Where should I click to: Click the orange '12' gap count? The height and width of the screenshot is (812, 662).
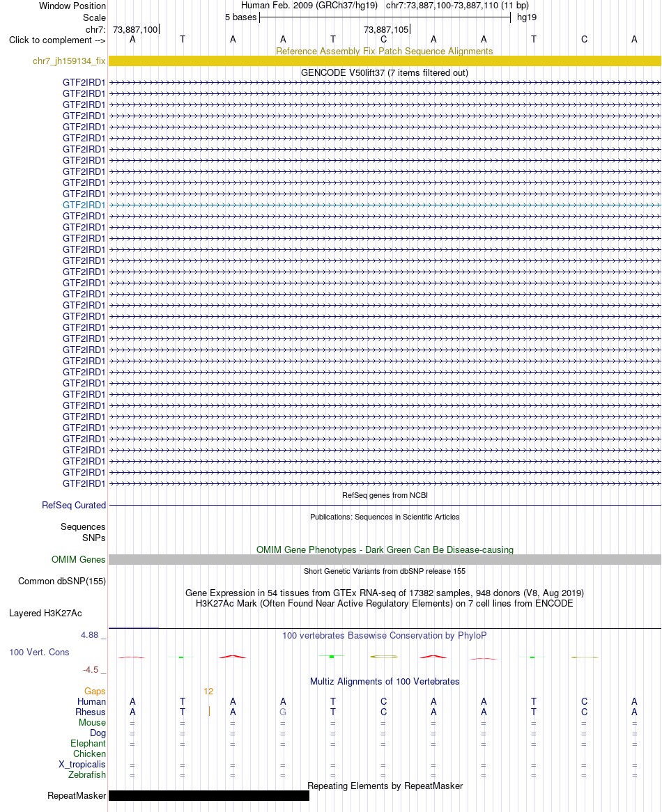[208, 692]
